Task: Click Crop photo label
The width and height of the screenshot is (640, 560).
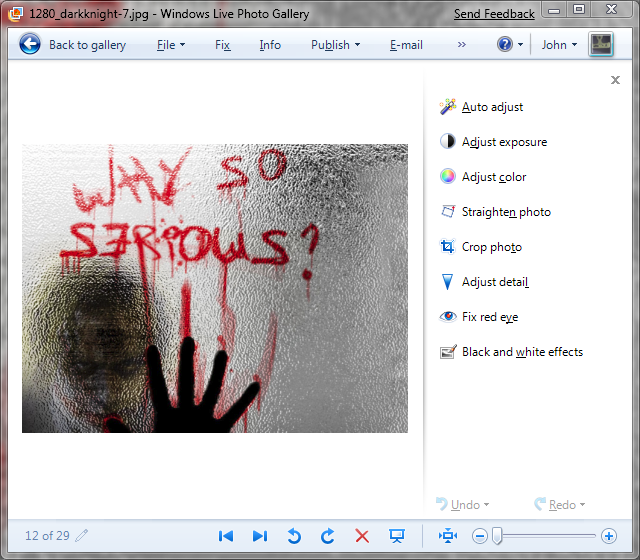Action: pyautogui.click(x=492, y=247)
